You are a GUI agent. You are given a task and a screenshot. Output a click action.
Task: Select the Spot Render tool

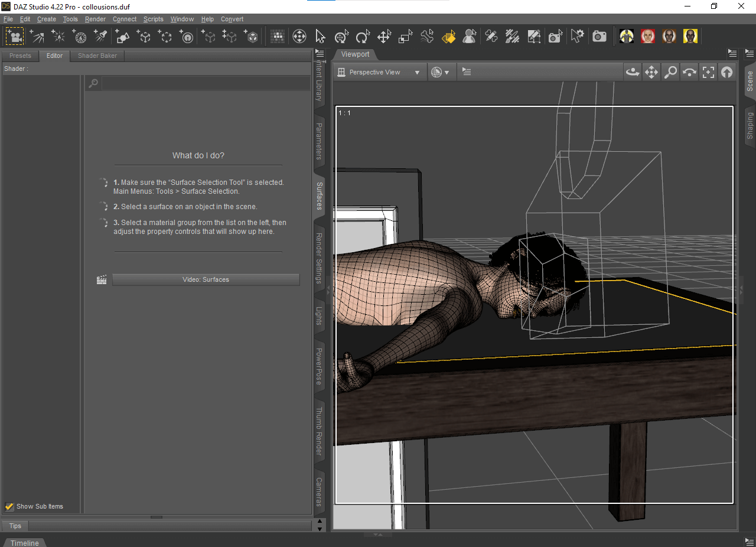555,37
